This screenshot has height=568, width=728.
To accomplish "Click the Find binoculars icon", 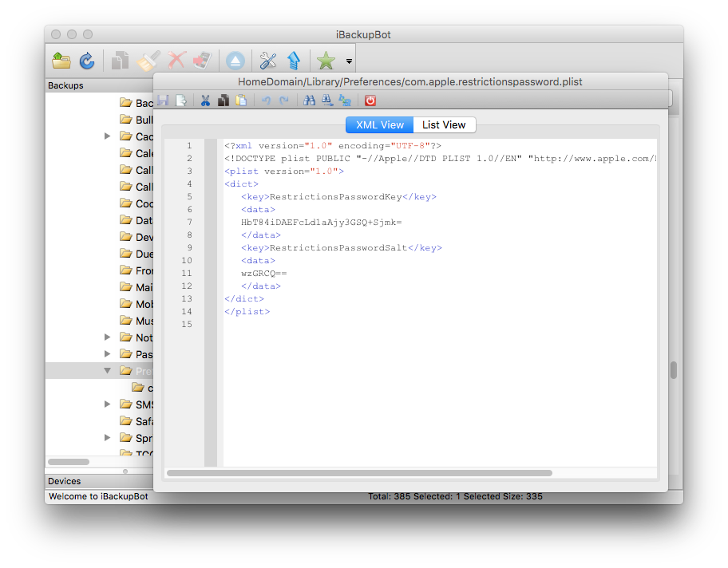I will click(x=309, y=101).
